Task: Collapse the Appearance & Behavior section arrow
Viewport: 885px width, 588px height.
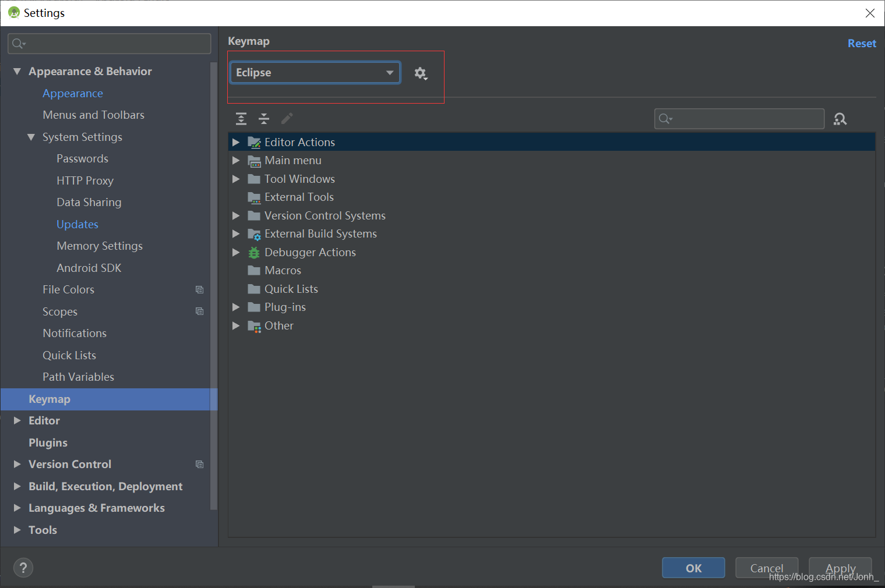Action: pyautogui.click(x=17, y=71)
